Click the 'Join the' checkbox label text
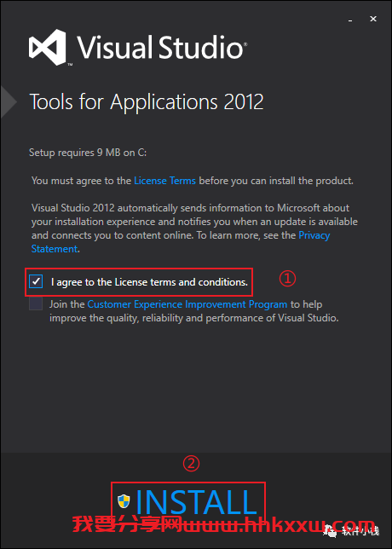This screenshot has height=549, width=392. 66,304
